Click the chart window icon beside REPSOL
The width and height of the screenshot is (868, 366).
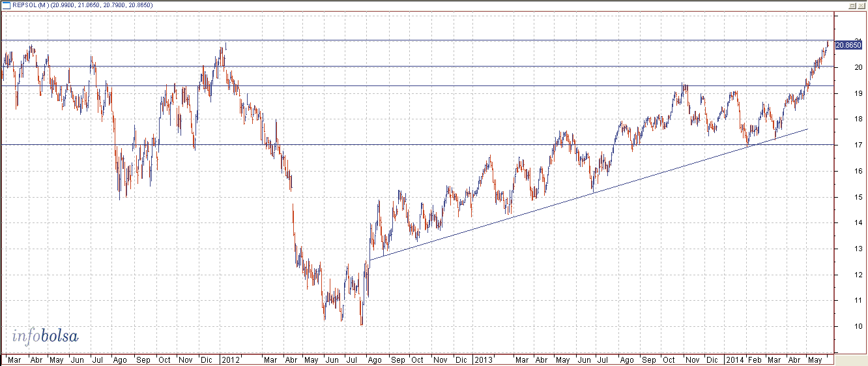(6, 5)
